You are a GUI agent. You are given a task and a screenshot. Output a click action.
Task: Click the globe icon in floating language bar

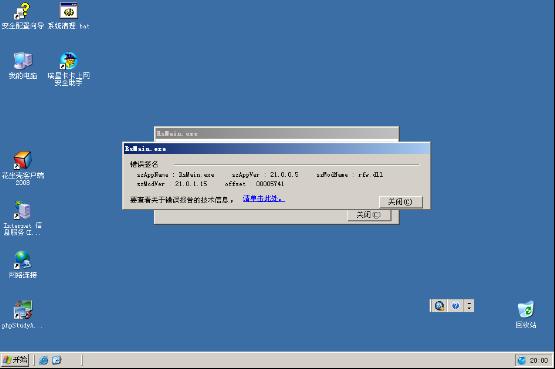pyautogui.click(x=439, y=306)
